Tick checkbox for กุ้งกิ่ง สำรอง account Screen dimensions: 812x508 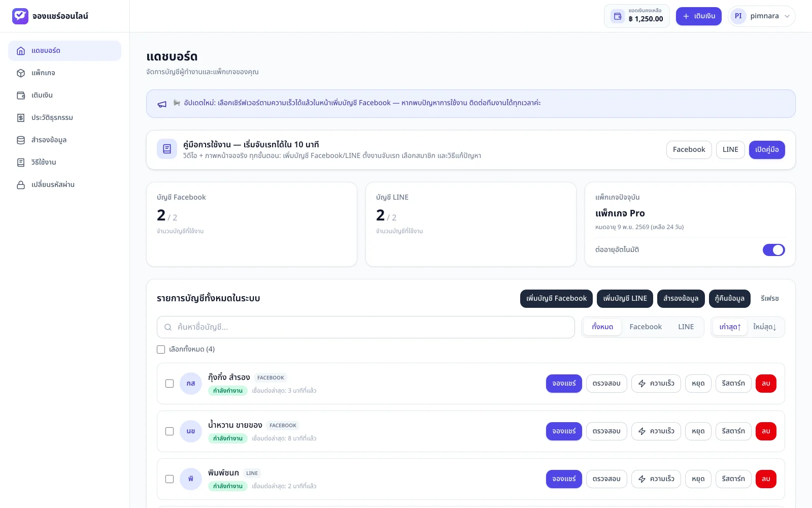coord(170,384)
